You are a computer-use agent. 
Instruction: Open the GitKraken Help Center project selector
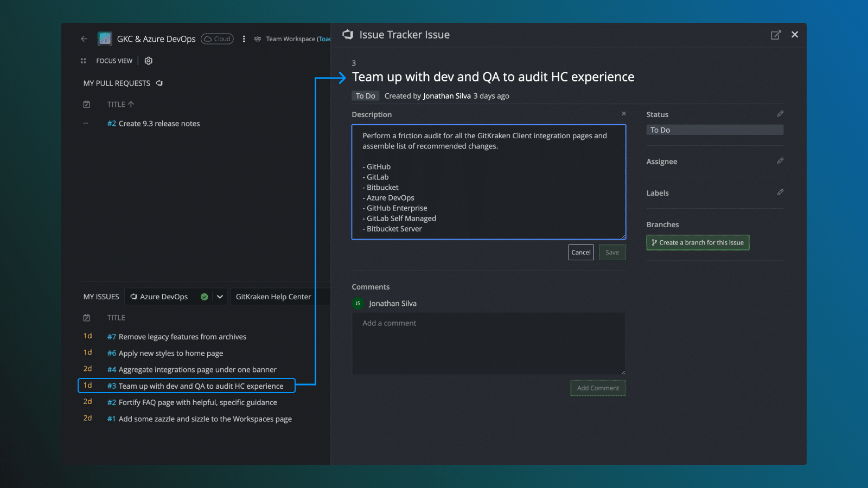[x=280, y=297]
